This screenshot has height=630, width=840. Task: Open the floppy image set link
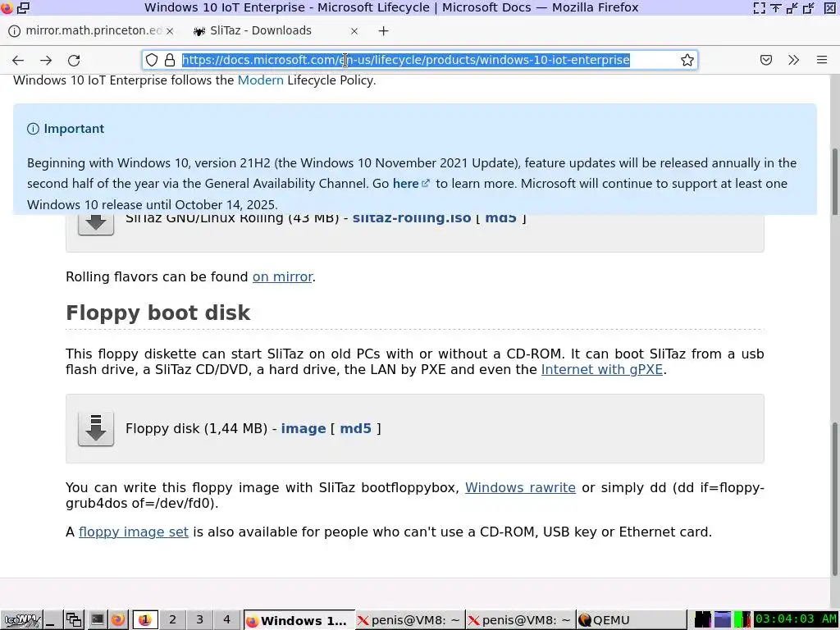[134, 532]
